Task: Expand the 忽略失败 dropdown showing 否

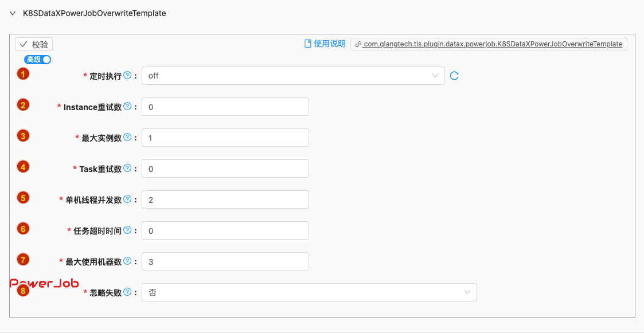Action: click(309, 292)
